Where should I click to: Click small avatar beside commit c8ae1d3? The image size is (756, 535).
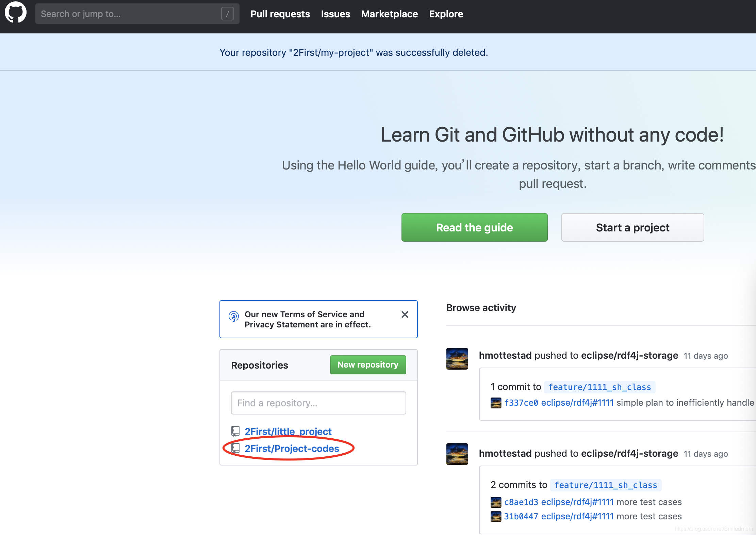point(496,502)
